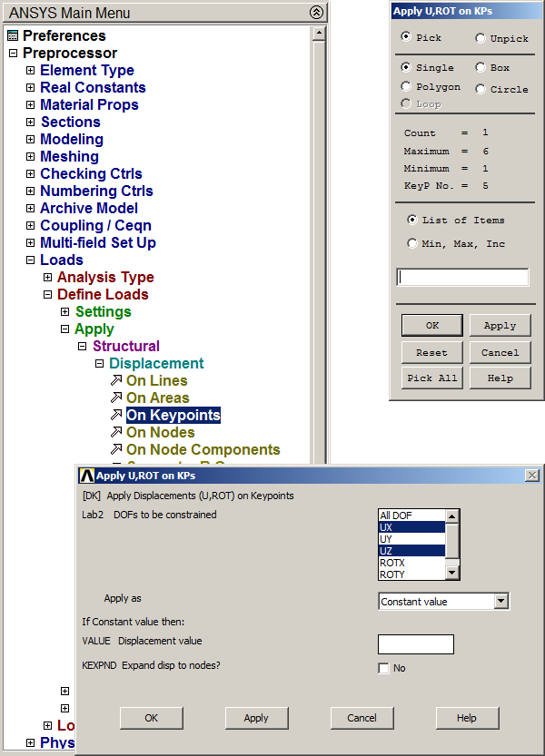Click Help in the picker panel
Image resolution: width=545 pixels, height=756 pixels.
(500, 378)
